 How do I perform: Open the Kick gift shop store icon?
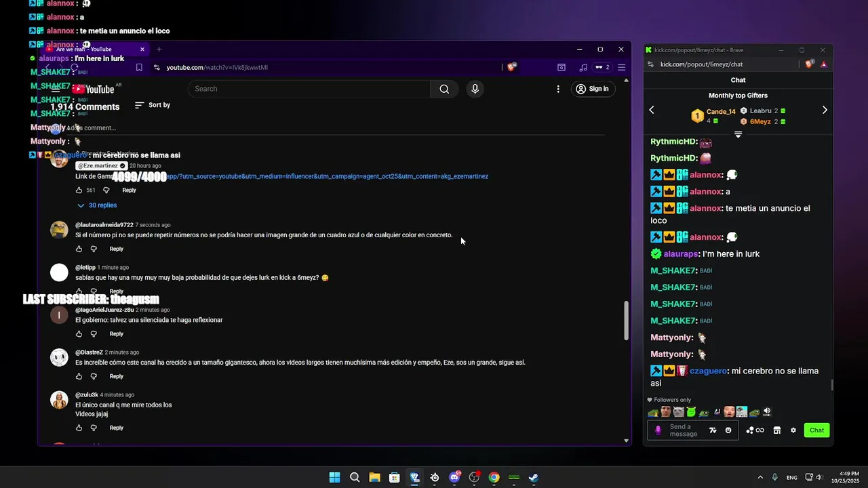[x=777, y=430]
